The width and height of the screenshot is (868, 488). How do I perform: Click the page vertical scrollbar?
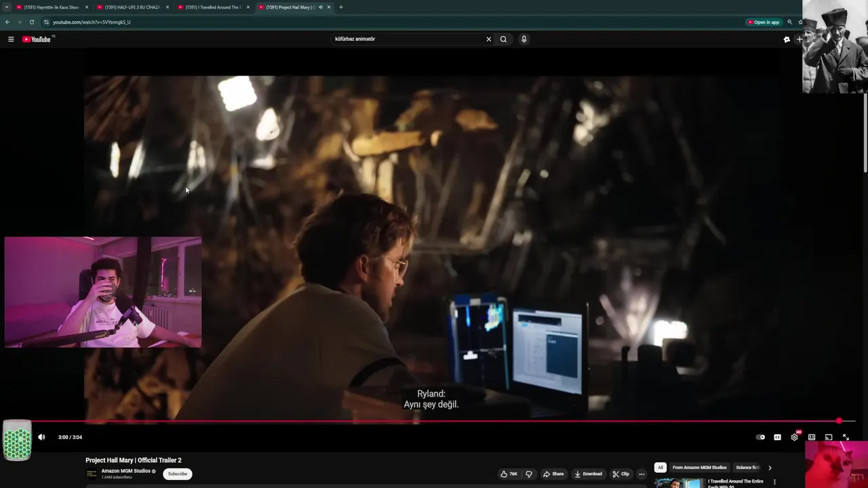[865, 132]
